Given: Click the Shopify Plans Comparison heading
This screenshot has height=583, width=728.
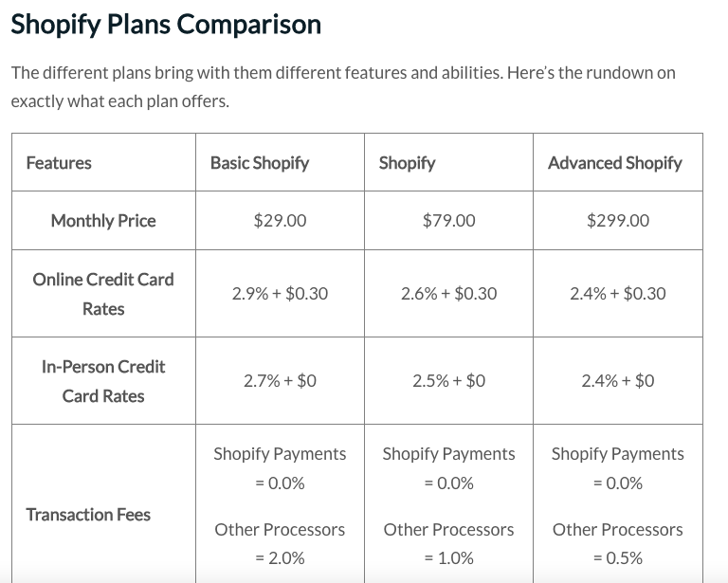Looking at the screenshot, I should 166,25.
